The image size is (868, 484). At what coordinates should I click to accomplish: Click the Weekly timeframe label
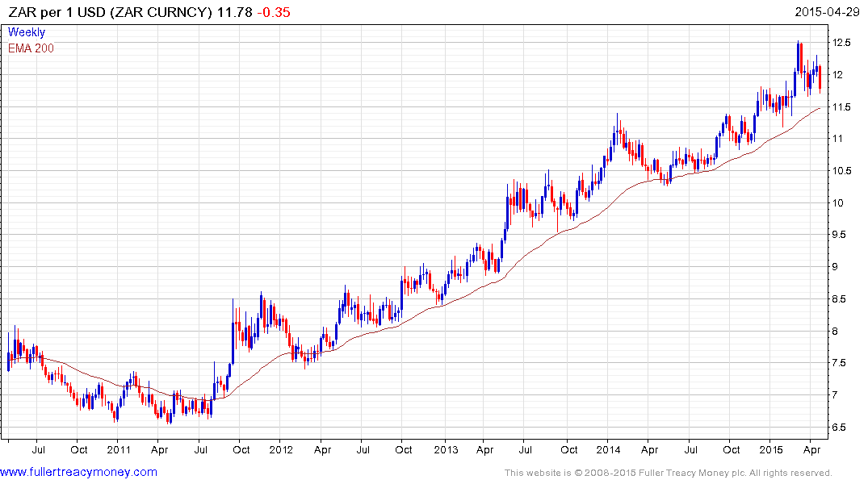27,32
